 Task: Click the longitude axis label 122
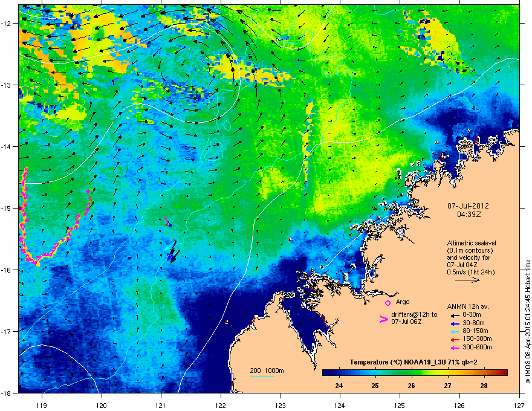click(x=221, y=405)
